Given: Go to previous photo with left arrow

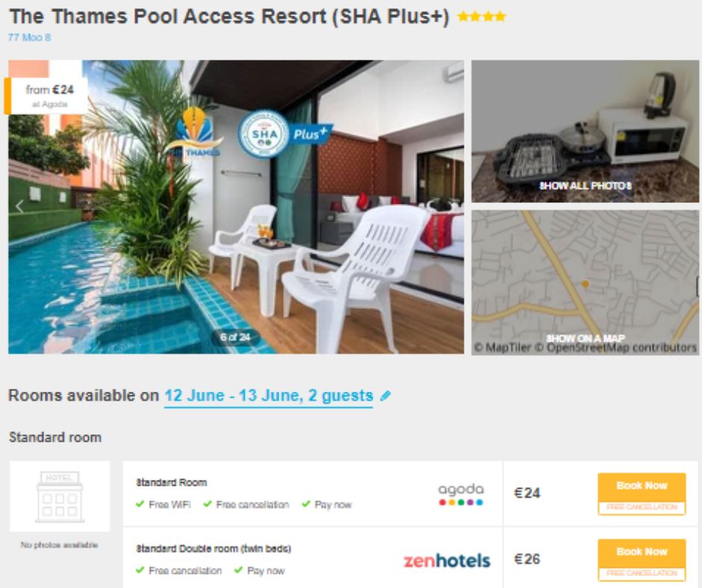Looking at the screenshot, I should (x=19, y=206).
